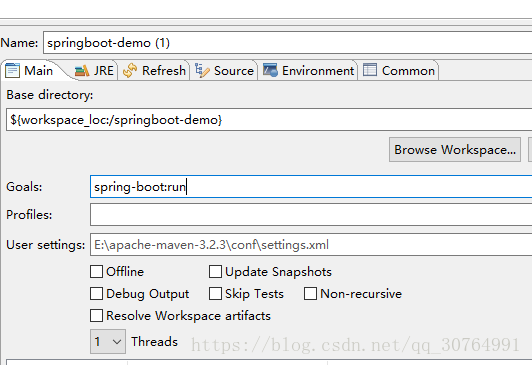Click the Common tab table icon

pos(370,70)
